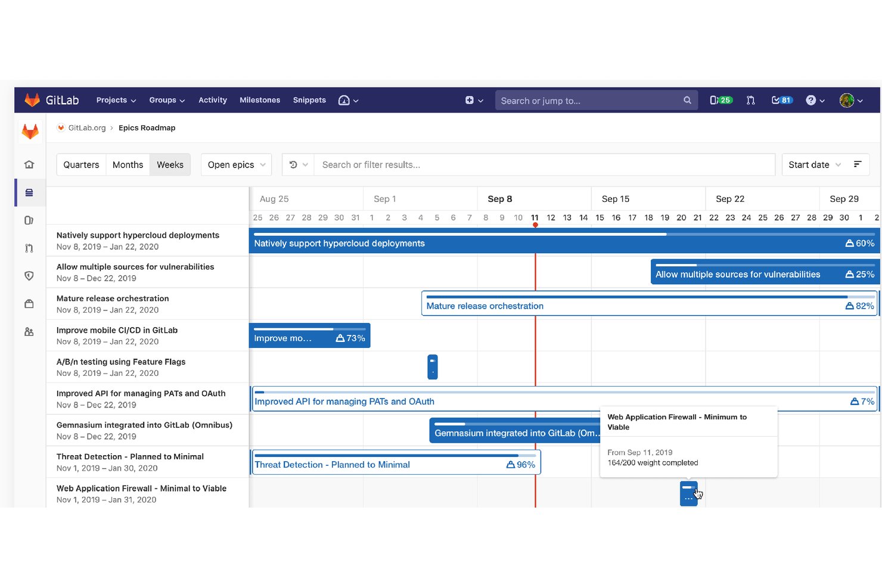The height and width of the screenshot is (588, 882).
Task: Open the to-do list badge showing 81
Action: [x=782, y=100]
